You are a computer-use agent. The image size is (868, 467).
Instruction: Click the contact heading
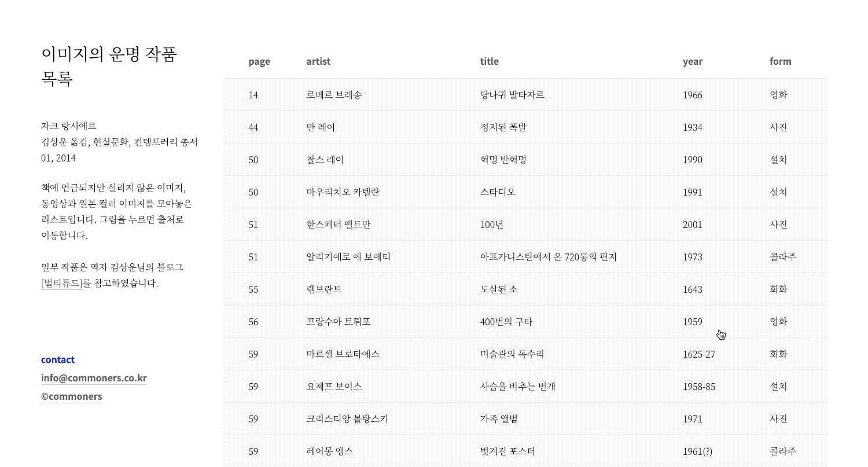tap(58, 359)
